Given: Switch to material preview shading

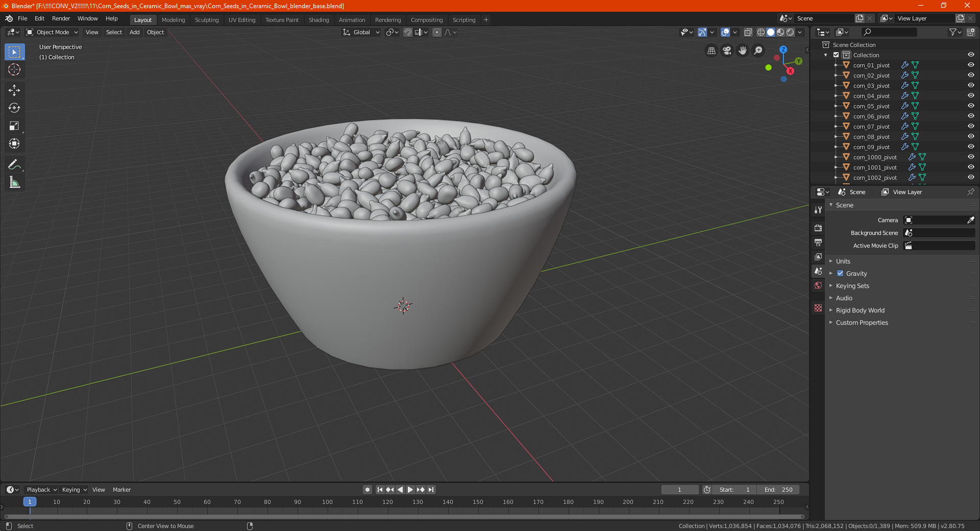Looking at the screenshot, I should click(x=780, y=32).
